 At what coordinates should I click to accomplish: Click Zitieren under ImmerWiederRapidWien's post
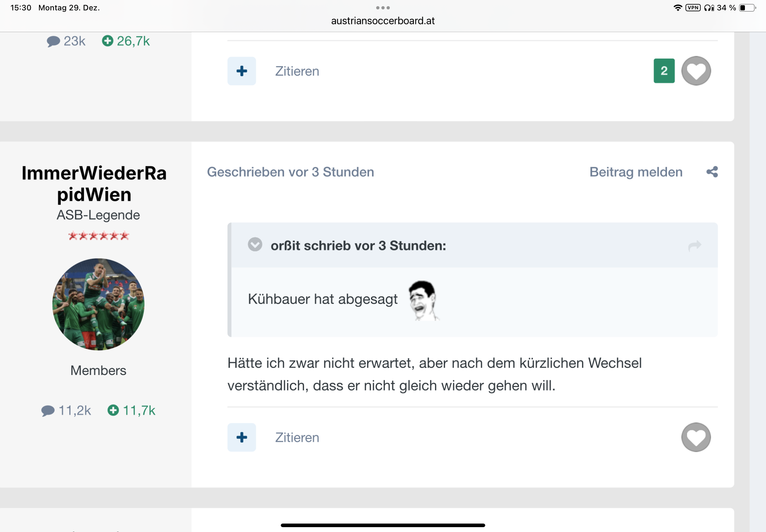tap(297, 437)
